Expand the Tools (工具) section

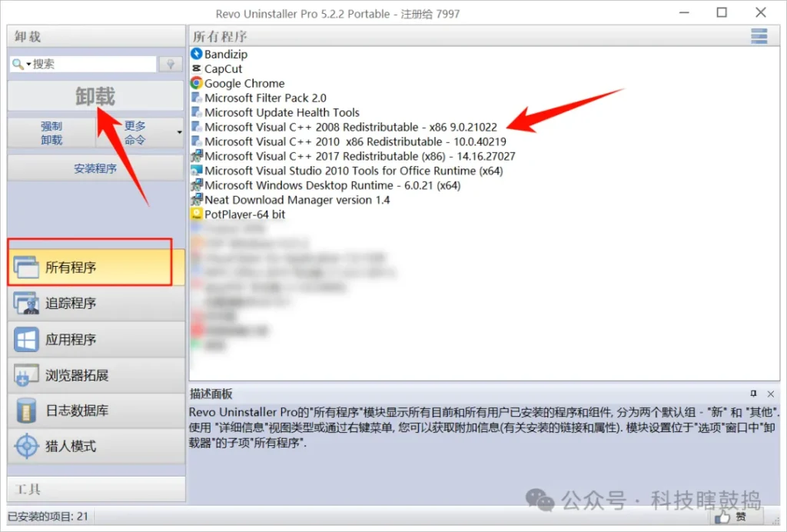tap(96, 489)
